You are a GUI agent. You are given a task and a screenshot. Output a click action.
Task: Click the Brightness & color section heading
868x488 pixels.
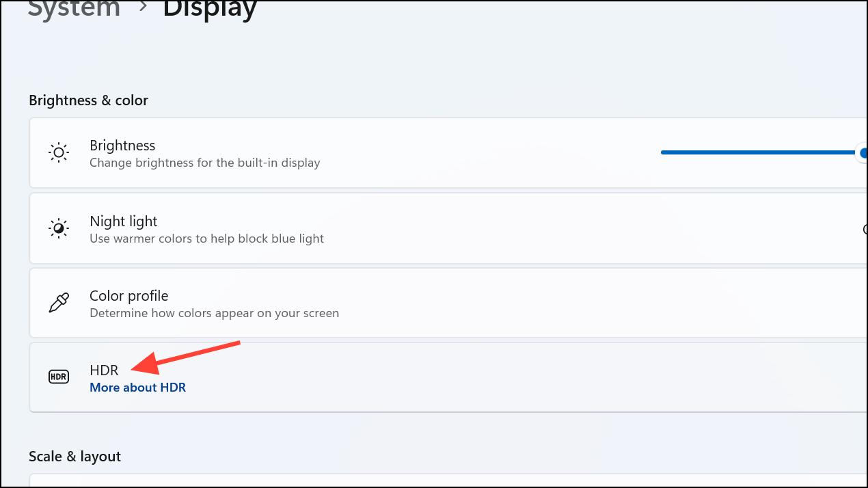click(x=88, y=100)
